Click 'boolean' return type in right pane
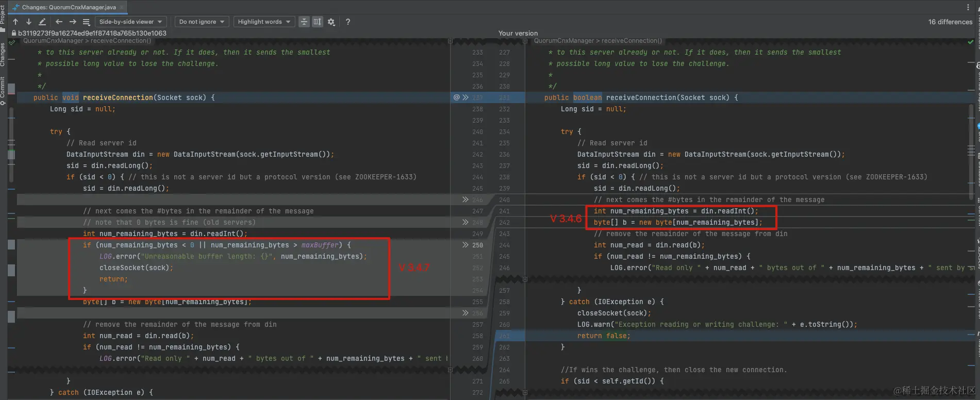Viewport: 980px width, 400px height. pyautogui.click(x=588, y=97)
